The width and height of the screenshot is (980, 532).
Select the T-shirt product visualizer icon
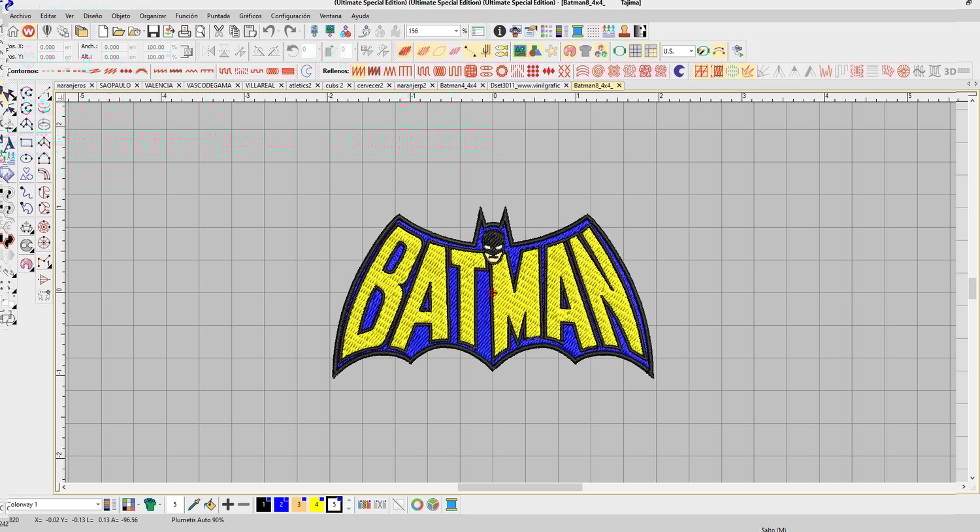585,51
